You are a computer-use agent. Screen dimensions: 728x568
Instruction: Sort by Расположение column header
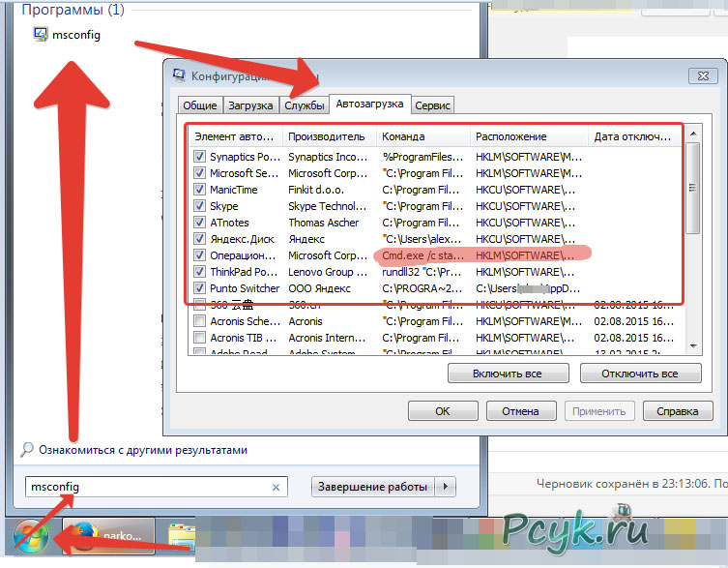[x=529, y=136]
